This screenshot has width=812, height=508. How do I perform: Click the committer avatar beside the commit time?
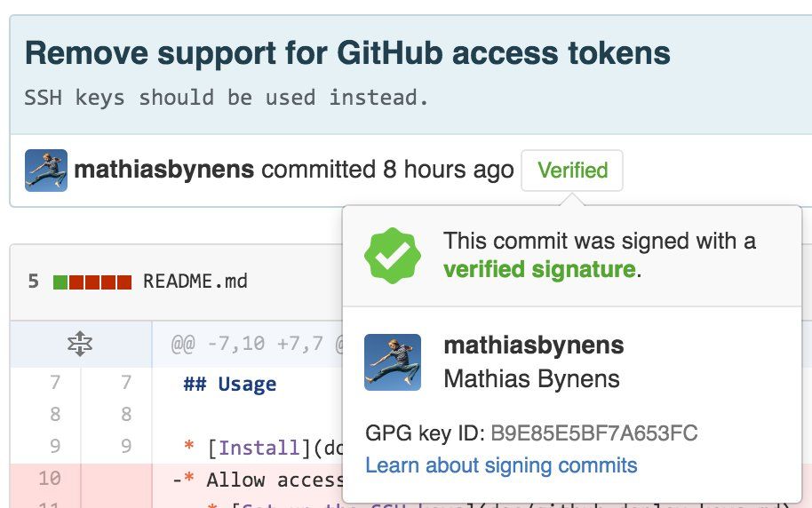pyautogui.click(x=46, y=171)
